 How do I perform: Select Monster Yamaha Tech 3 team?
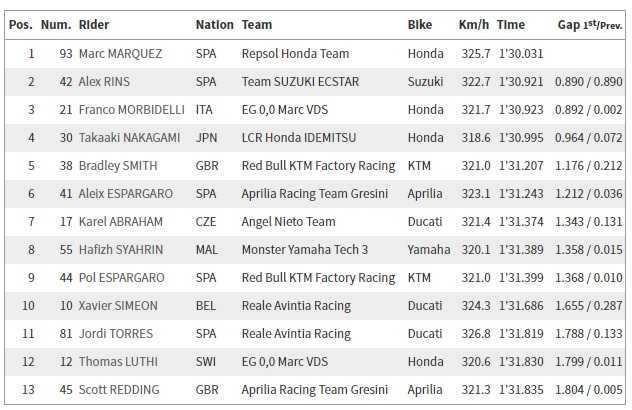click(x=305, y=250)
